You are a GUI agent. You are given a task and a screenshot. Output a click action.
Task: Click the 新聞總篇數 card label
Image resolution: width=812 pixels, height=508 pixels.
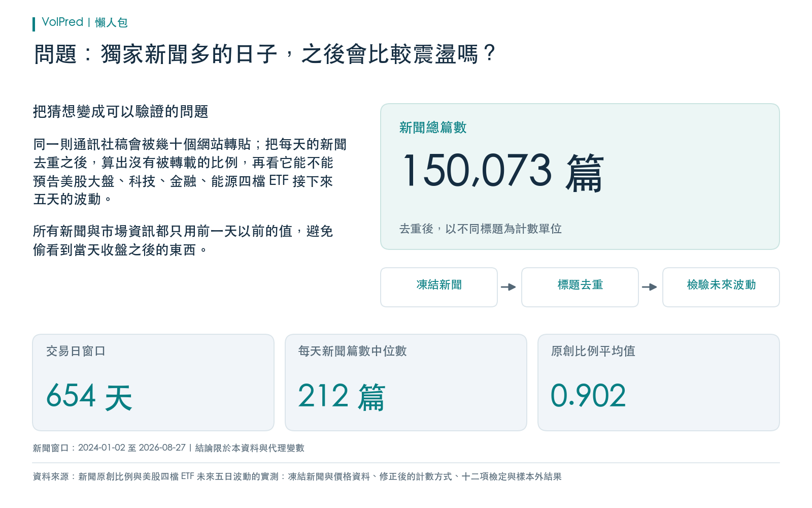tap(433, 128)
